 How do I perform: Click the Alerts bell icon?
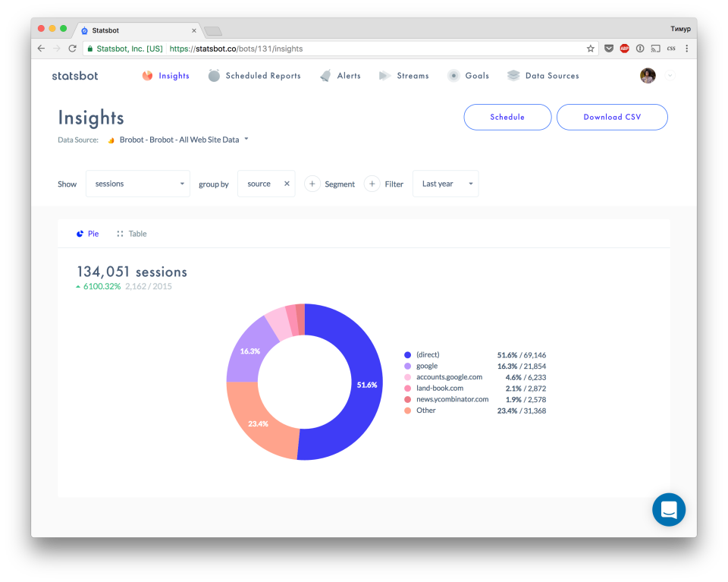pyautogui.click(x=324, y=75)
